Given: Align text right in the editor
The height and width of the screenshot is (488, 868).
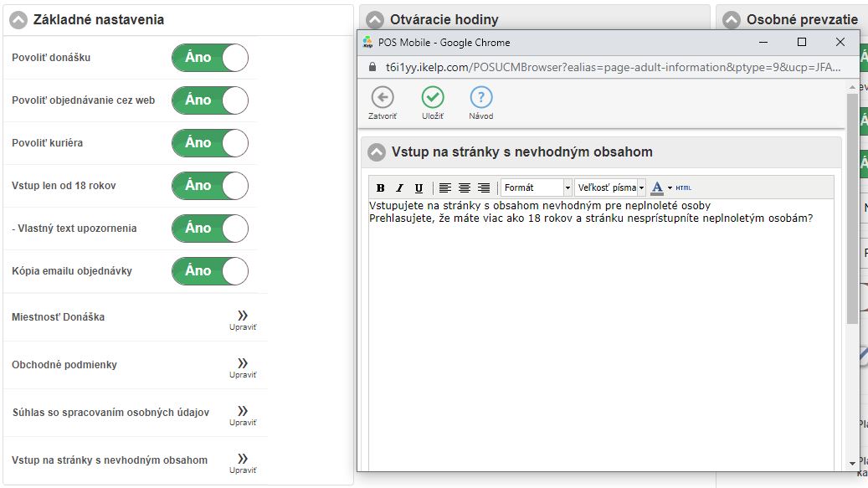Looking at the screenshot, I should coord(484,188).
